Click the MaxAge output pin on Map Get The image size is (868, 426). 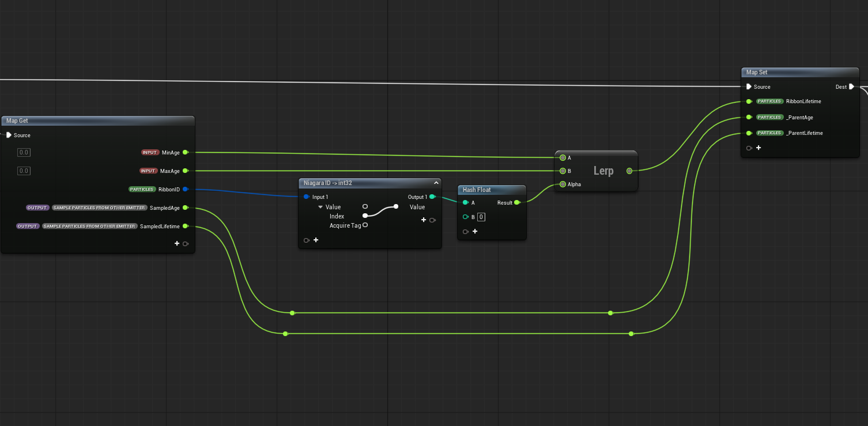click(185, 171)
